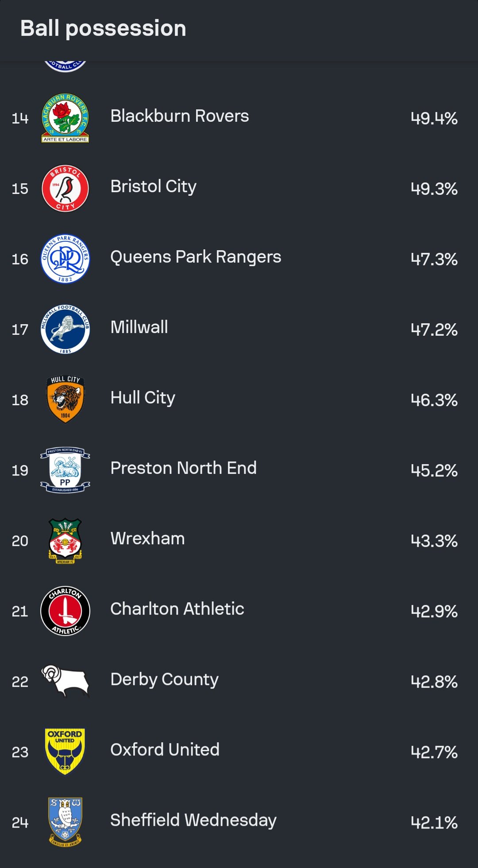Viewport: 478px width, 868px height.
Task: Tap the Bristol City robin crest
Action: 65,188
